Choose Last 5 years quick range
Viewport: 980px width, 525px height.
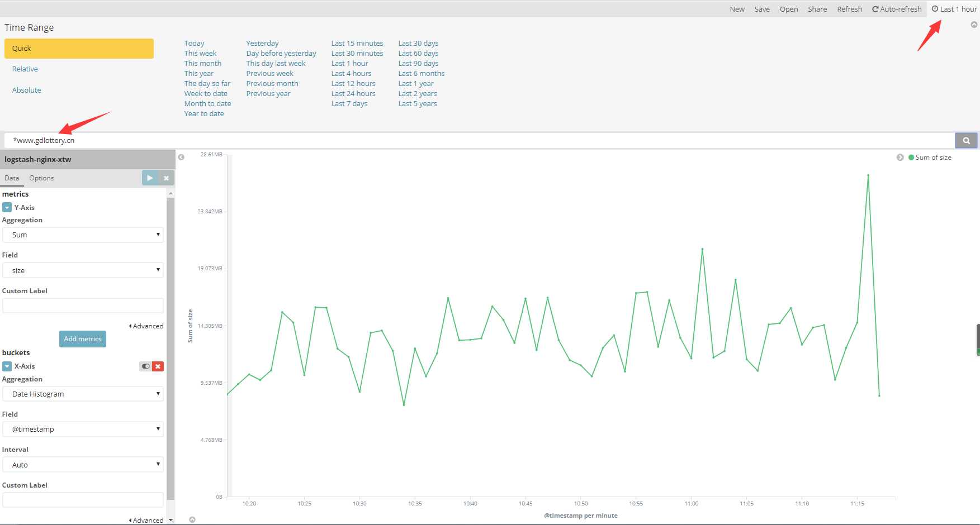[418, 104]
